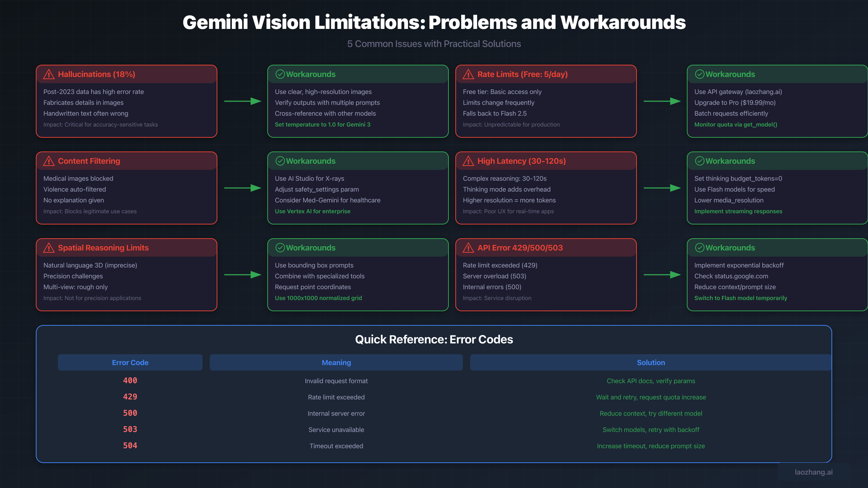Switch to the Error Code column header
The image size is (868, 488).
130,362
